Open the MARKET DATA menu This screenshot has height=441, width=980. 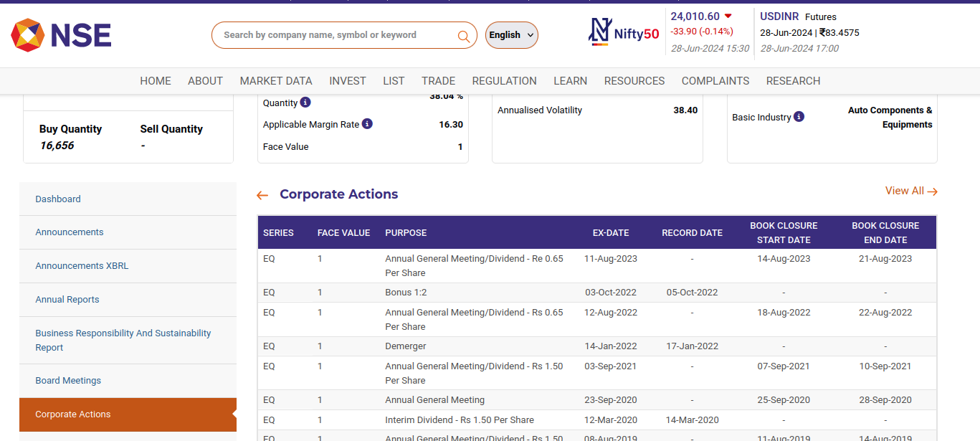(x=275, y=80)
